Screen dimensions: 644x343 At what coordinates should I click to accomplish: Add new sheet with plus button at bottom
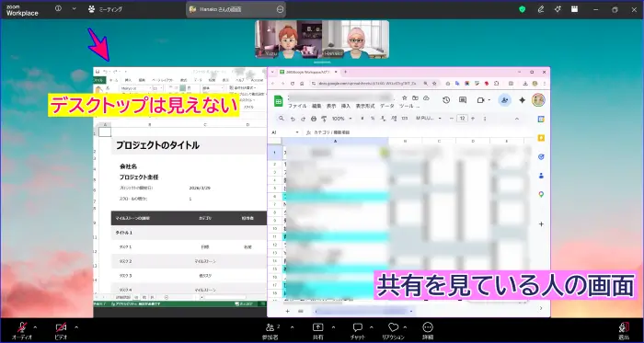pos(287,311)
